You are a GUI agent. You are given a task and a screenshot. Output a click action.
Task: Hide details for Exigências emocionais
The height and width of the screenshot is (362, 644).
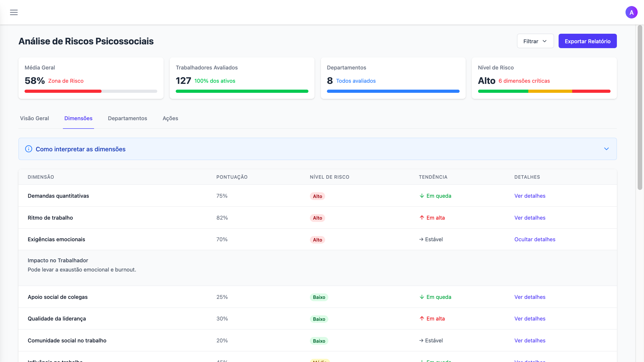pyautogui.click(x=535, y=240)
